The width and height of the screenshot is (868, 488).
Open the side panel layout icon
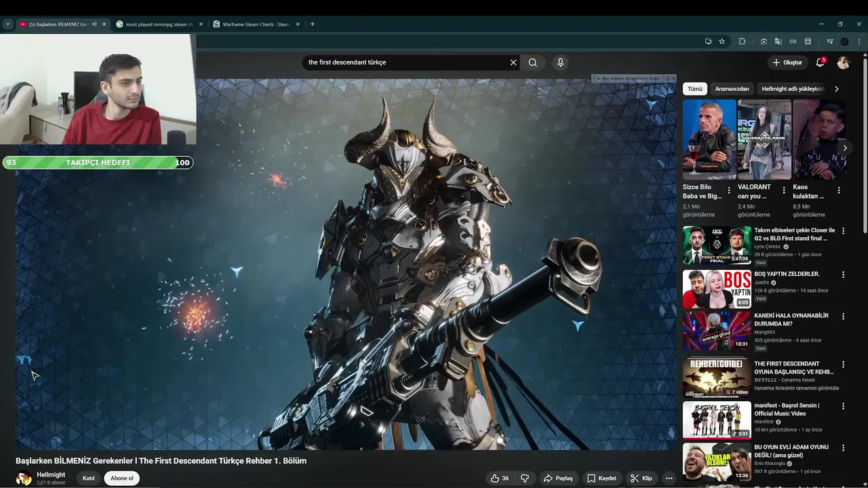click(808, 41)
